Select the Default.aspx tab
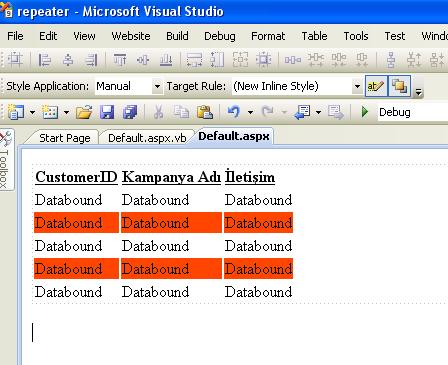Viewport: 448px width, 365px height. click(x=234, y=136)
